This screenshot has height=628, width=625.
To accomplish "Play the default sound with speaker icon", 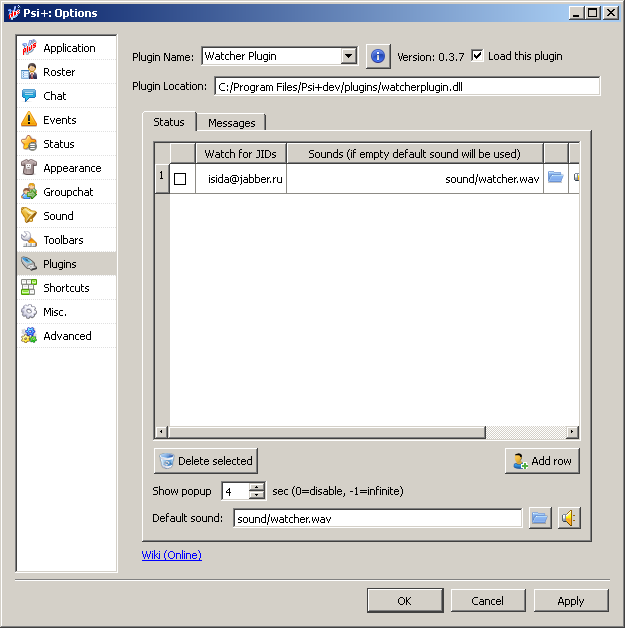I will click(569, 518).
